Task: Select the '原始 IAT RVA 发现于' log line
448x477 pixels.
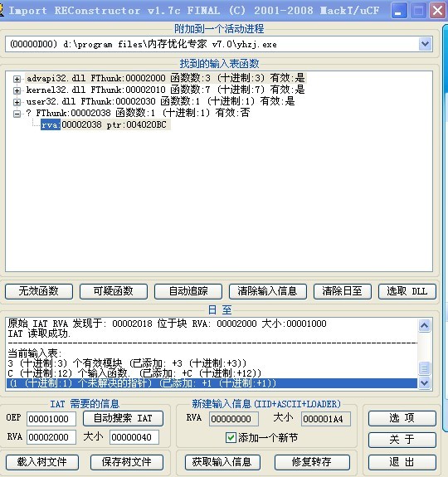Action: (167, 324)
